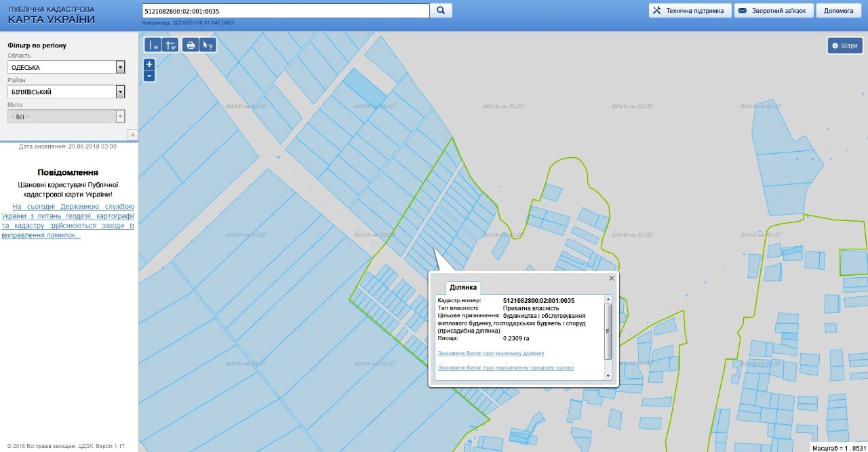
Task: Expand the Район dropdown showing БІЛЯЇВСЬКИЙ
Action: [x=120, y=92]
